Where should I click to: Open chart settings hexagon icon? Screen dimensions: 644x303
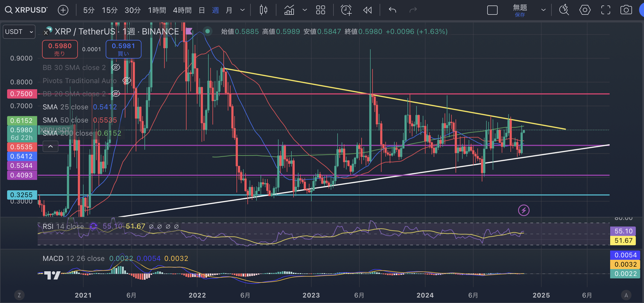pyautogui.click(x=585, y=10)
